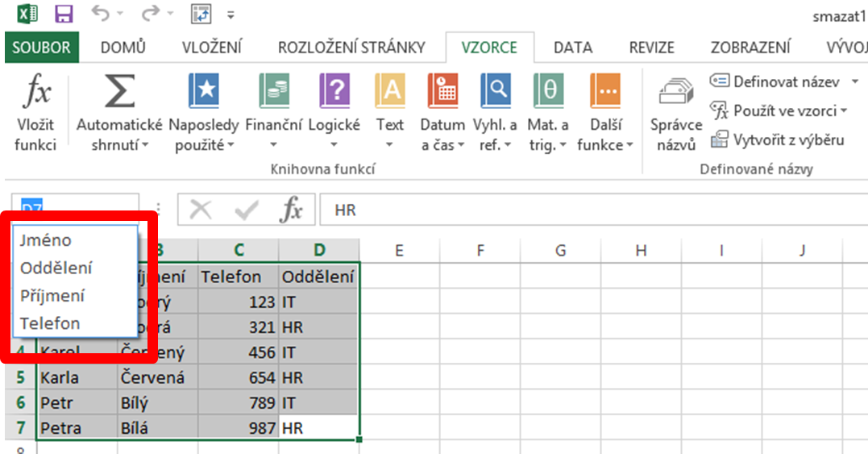Click the active HR cell in row 7

319,428
